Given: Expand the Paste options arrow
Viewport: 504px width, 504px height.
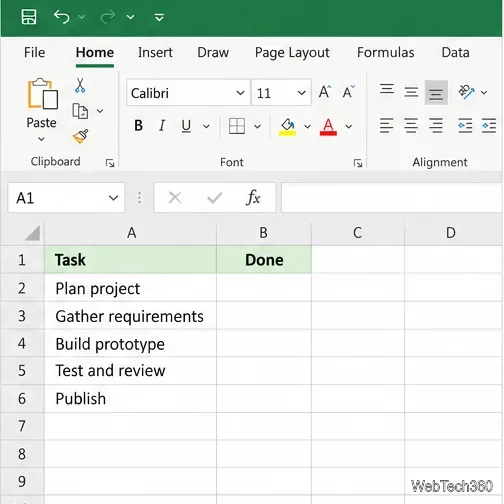Looking at the screenshot, I should (x=41, y=139).
